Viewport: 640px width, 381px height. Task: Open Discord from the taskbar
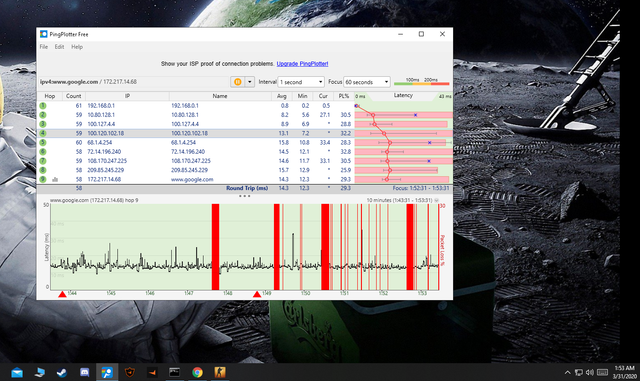tap(84, 372)
